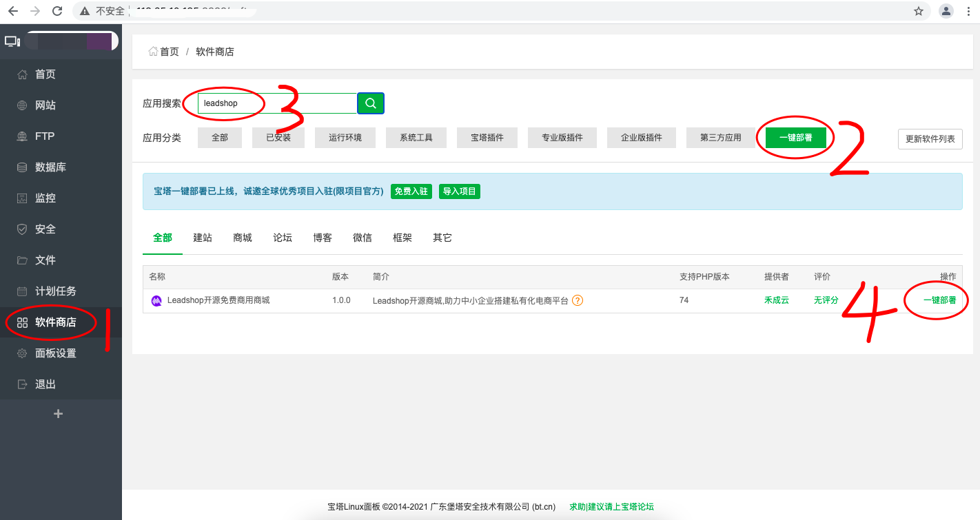Click 一键部署 link in Leadshop row
The image size is (980, 520).
click(940, 300)
